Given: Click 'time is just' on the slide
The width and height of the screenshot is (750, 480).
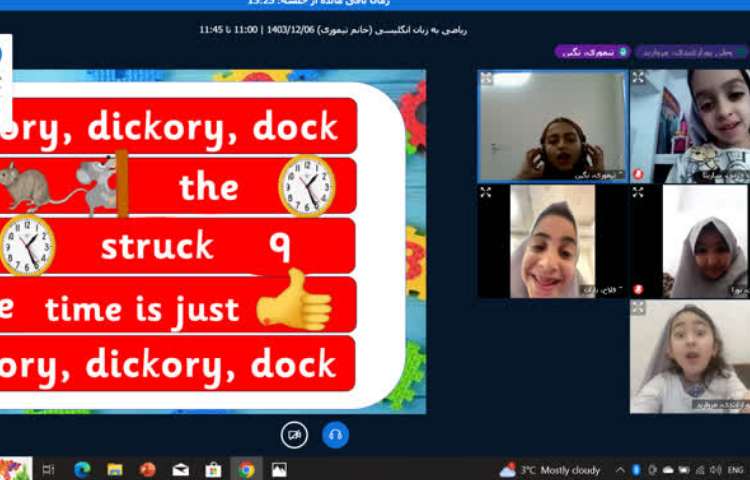Looking at the screenshot, I should pos(142,310).
